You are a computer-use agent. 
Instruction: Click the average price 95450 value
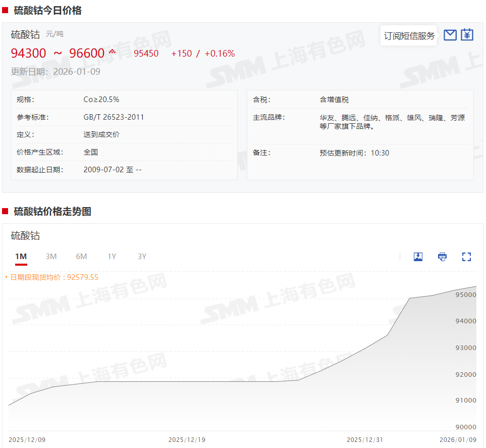point(146,54)
